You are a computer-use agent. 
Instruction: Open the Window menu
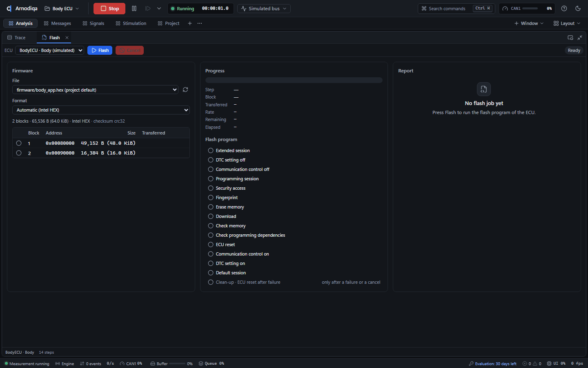[x=529, y=23]
